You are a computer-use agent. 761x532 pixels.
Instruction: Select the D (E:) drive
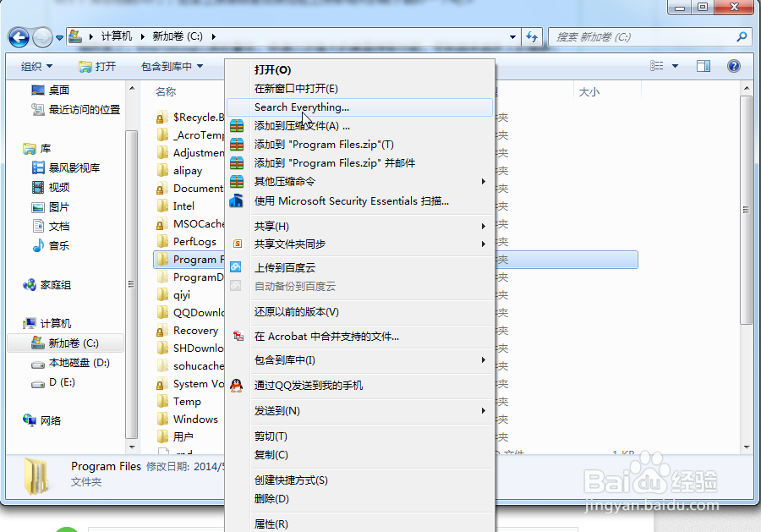pos(53,382)
